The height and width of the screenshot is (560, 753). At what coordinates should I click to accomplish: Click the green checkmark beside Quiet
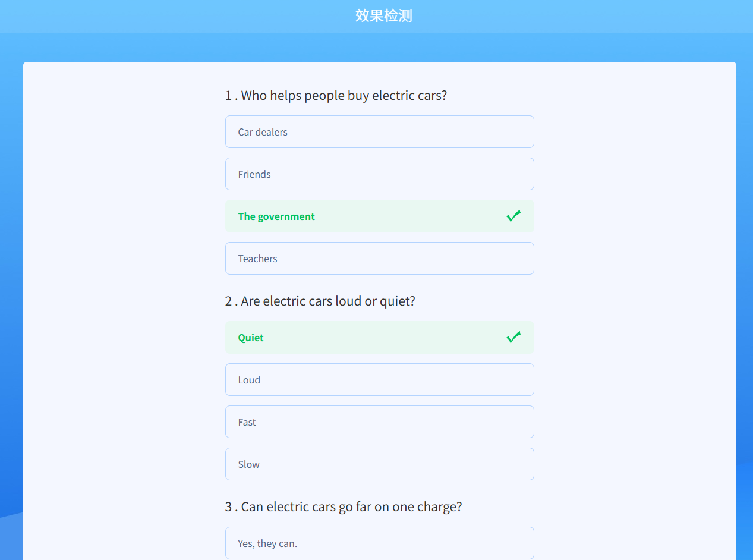513,338
